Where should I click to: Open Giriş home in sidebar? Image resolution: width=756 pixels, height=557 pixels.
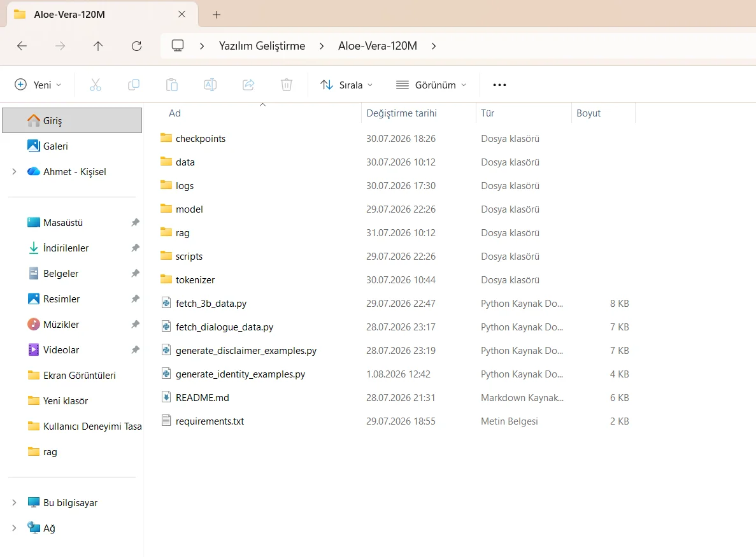point(72,120)
